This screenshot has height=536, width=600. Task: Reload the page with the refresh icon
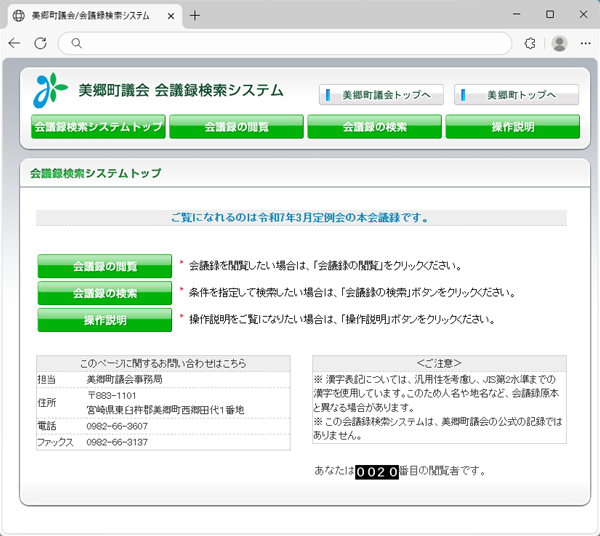[x=40, y=43]
